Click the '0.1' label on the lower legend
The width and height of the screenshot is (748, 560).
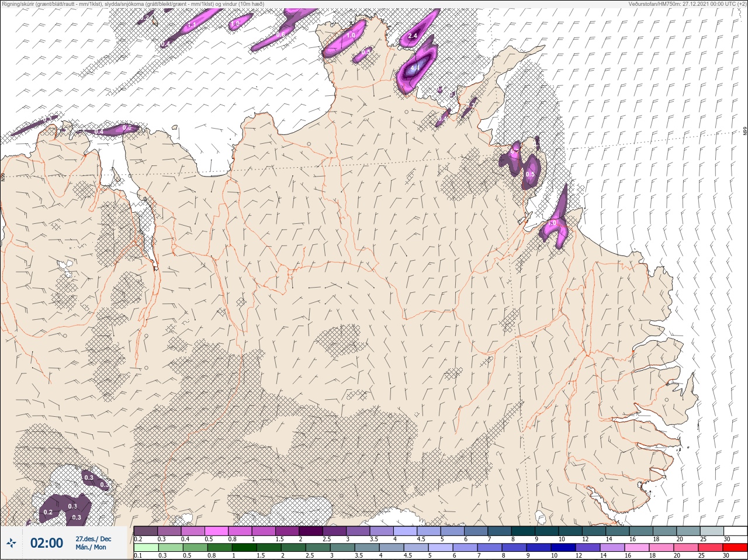[x=138, y=556]
